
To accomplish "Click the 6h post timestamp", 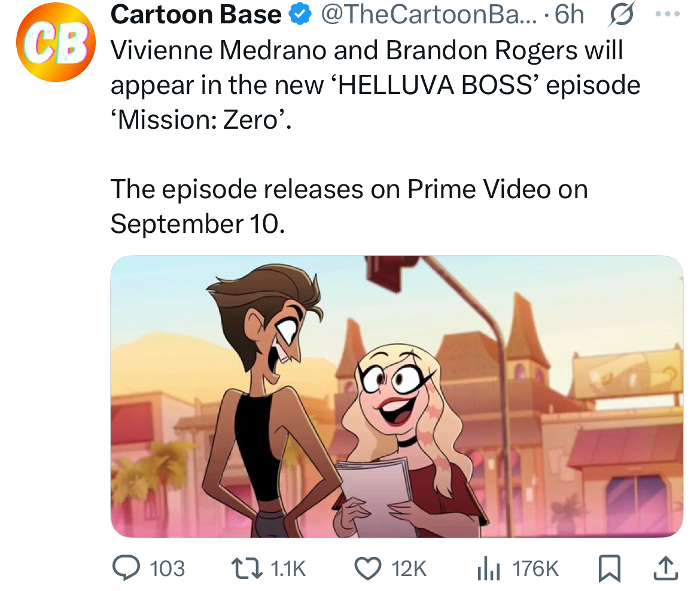I will tap(569, 15).
